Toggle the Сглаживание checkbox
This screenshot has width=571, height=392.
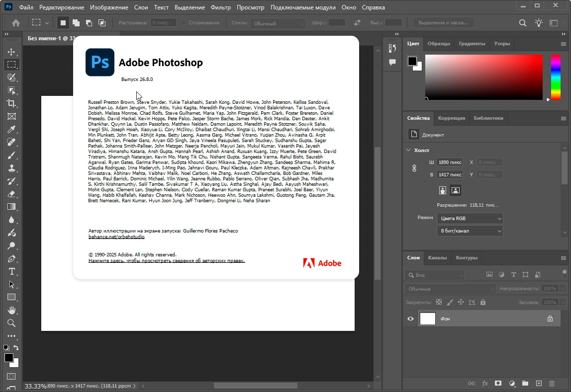(184, 22)
